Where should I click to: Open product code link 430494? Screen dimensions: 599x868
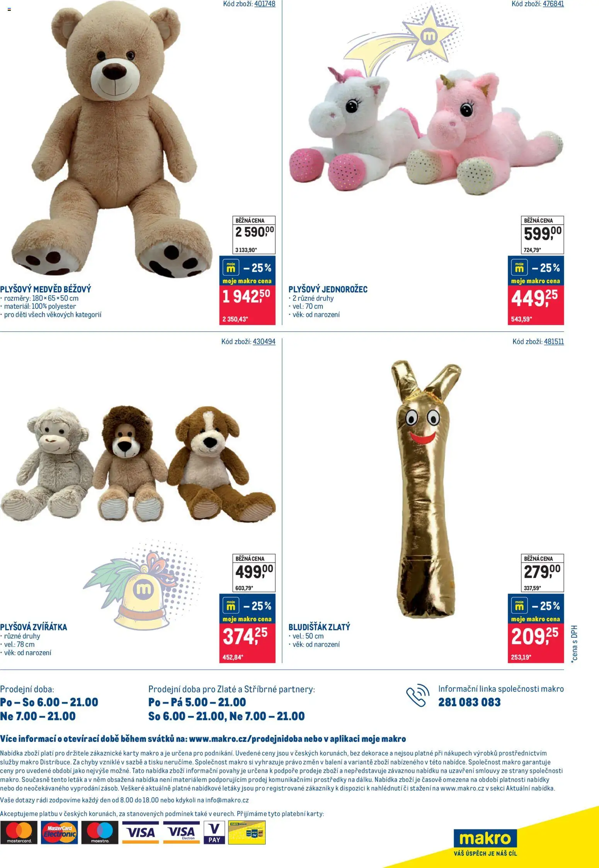tap(264, 342)
